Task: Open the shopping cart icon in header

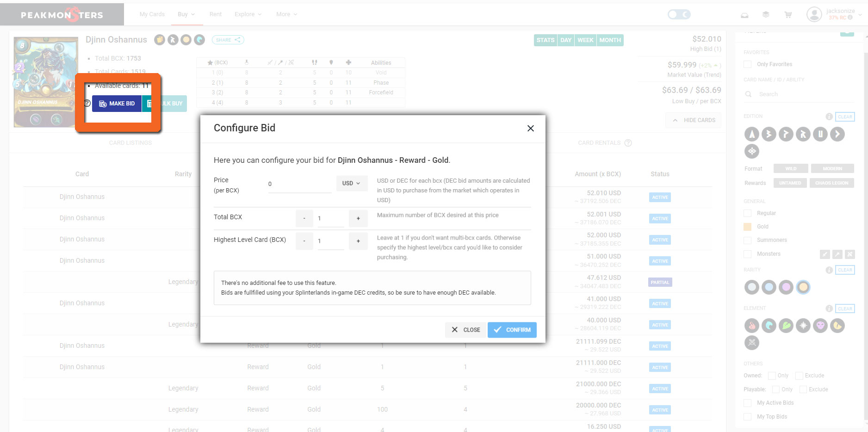Action: point(788,15)
